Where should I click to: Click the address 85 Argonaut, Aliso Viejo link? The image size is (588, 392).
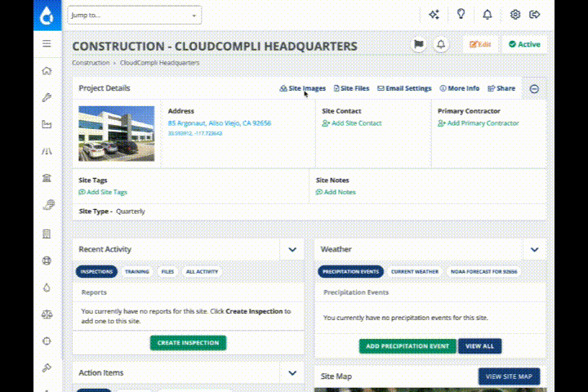(220, 123)
